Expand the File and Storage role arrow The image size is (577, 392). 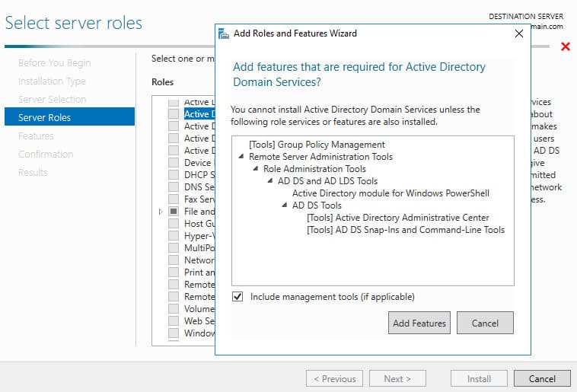(x=161, y=212)
